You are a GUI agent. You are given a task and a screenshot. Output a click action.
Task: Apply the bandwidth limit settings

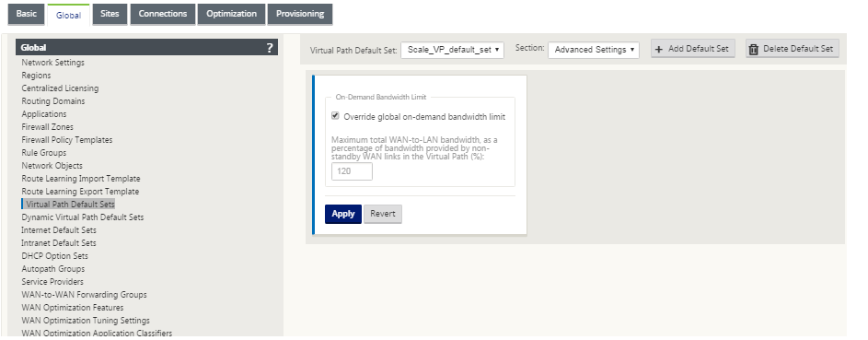[x=343, y=214]
